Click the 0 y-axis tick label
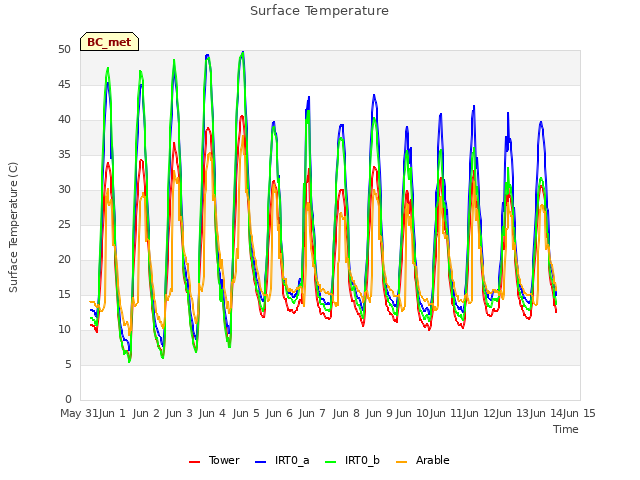 coord(68,400)
